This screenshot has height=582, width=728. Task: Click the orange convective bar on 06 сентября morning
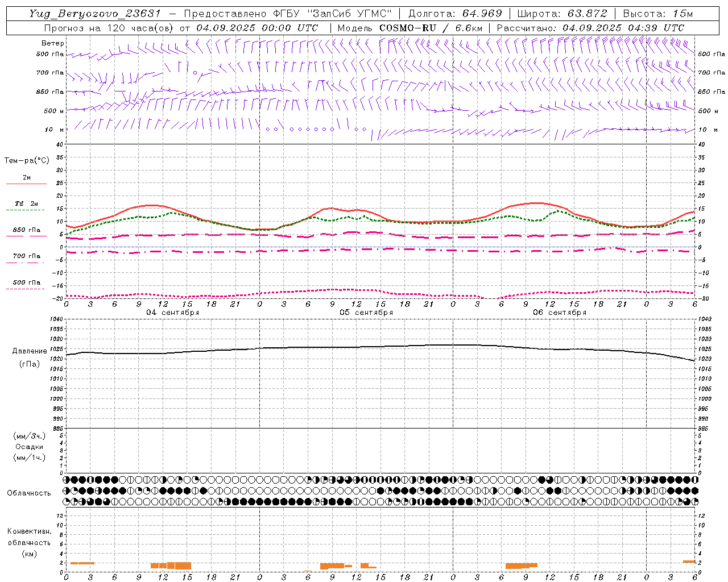[521, 566]
